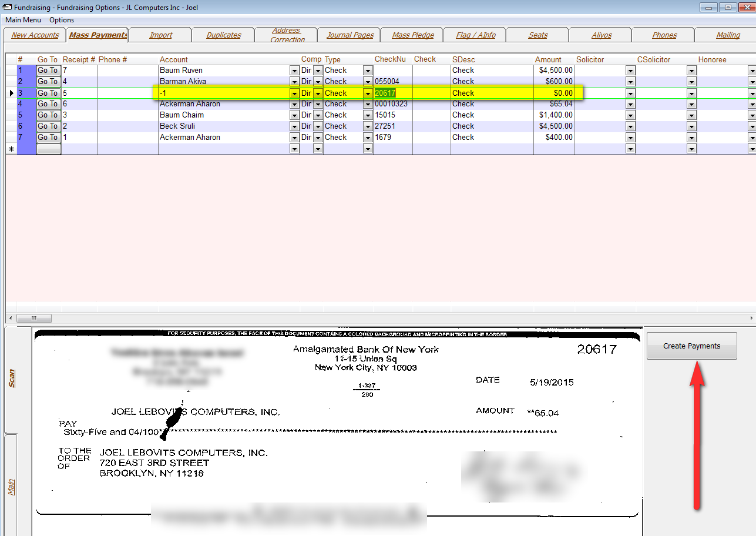Click the Account column header
This screenshot has height=536, width=756.
[x=174, y=59]
